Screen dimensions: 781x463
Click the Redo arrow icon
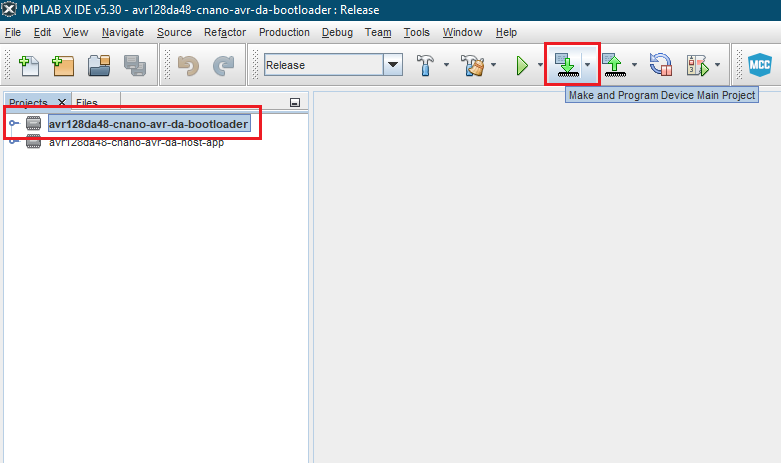[x=224, y=65]
